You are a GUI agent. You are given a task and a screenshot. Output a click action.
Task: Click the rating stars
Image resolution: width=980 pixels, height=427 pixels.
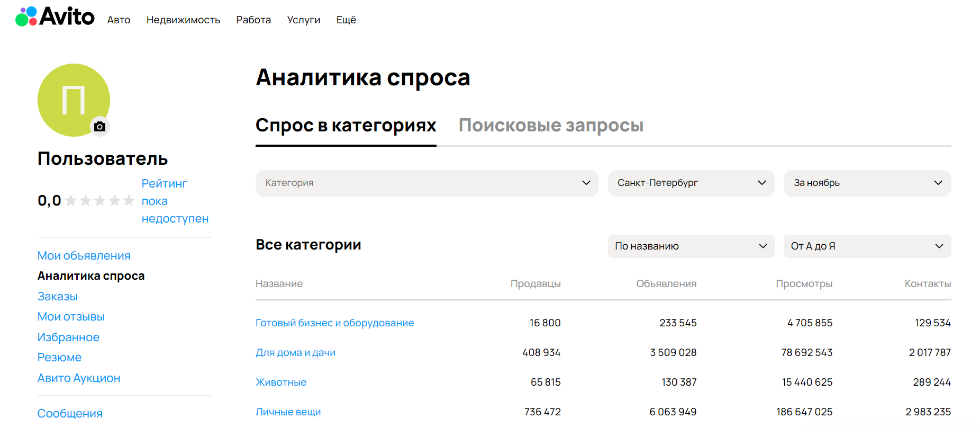point(99,201)
